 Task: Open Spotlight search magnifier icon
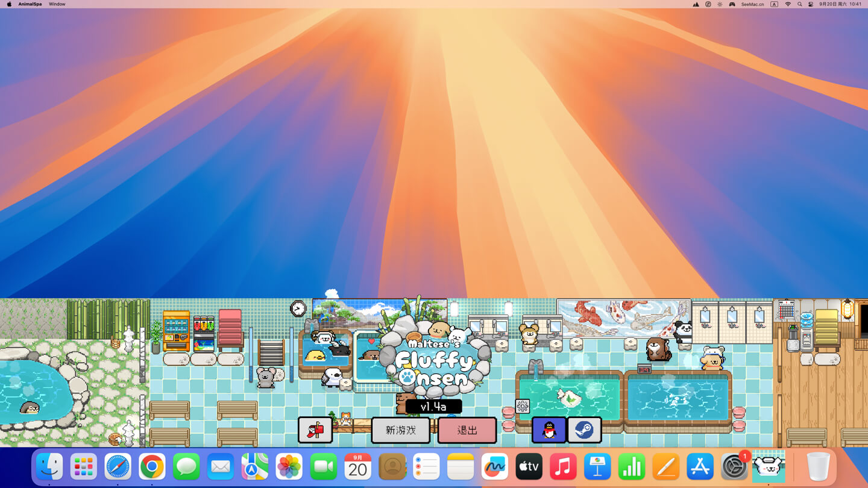pyautogui.click(x=800, y=4)
